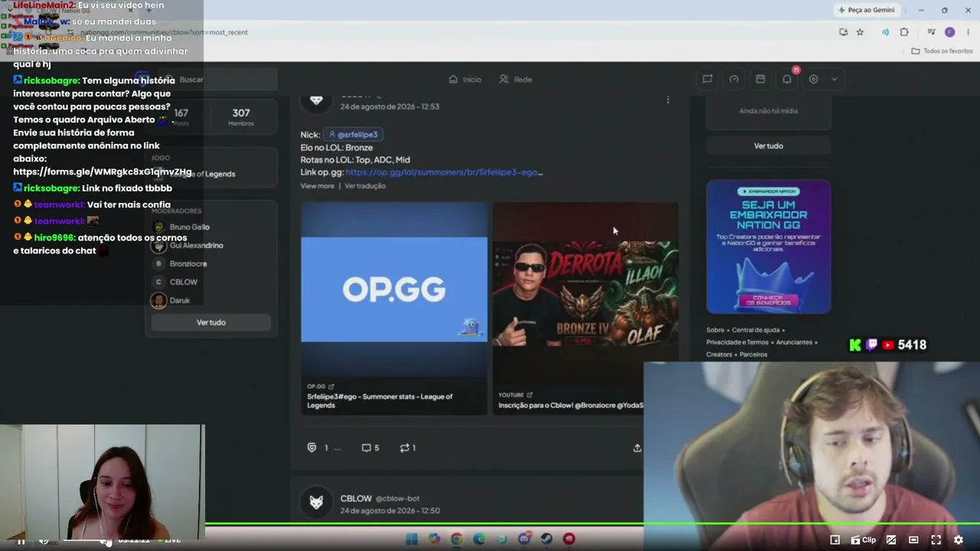The height and width of the screenshot is (551, 980).
Task: Go to the Início tab
Action: pos(465,80)
